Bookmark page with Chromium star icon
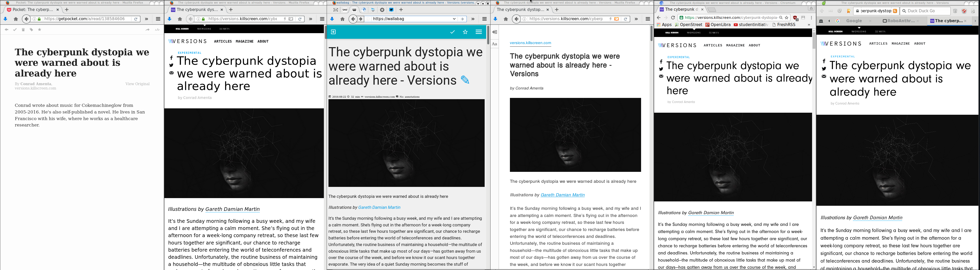Screen dimensions: 980x270 [x=787, y=18]
